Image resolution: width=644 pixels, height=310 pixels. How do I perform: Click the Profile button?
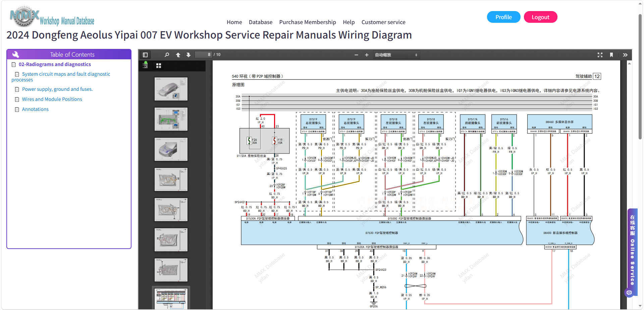[x=503, y=17]
